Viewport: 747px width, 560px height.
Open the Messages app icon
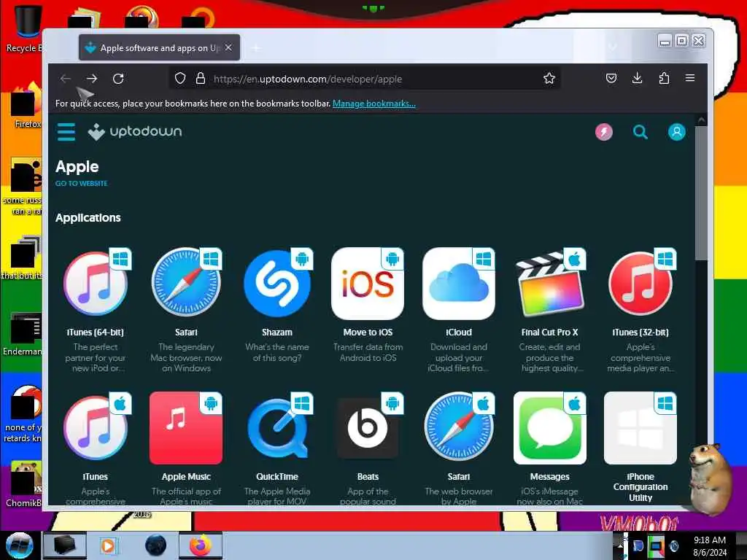coord(550,428)
